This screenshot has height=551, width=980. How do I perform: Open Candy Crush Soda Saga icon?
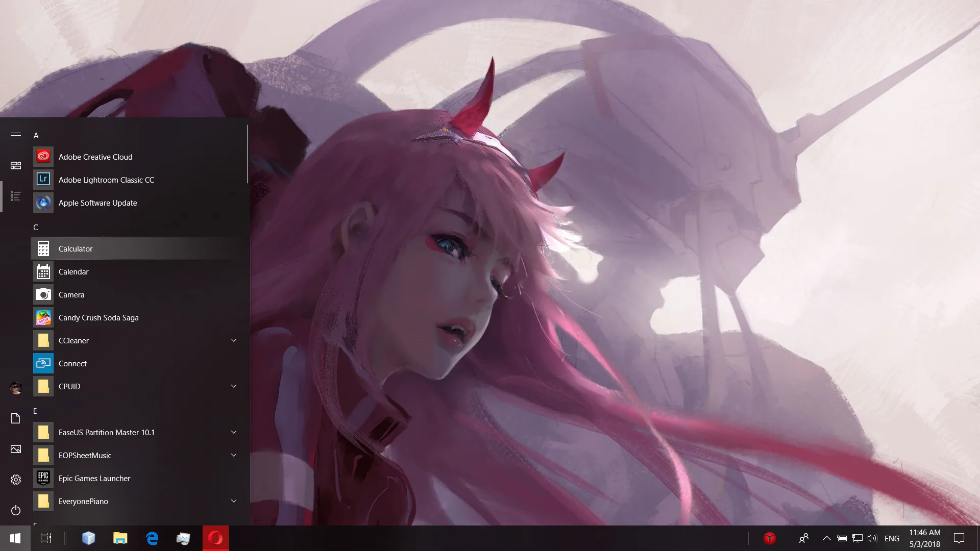point(43,317)
